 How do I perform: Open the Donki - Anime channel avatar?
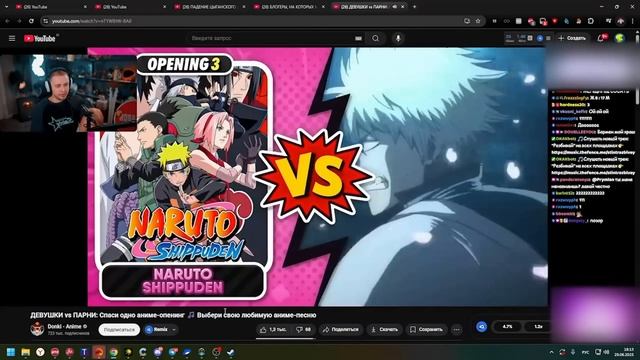[37, 329]
